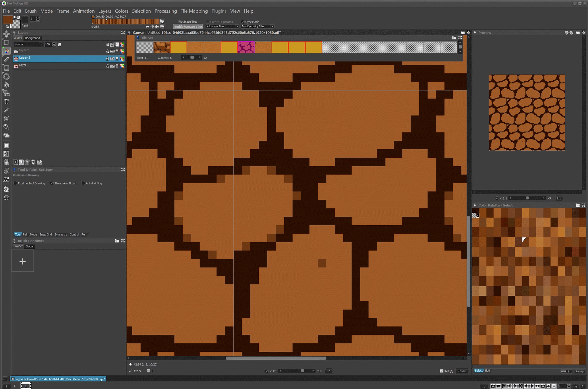Select the Text tool
Screen dimensions: 588x389
click(6, 102)
